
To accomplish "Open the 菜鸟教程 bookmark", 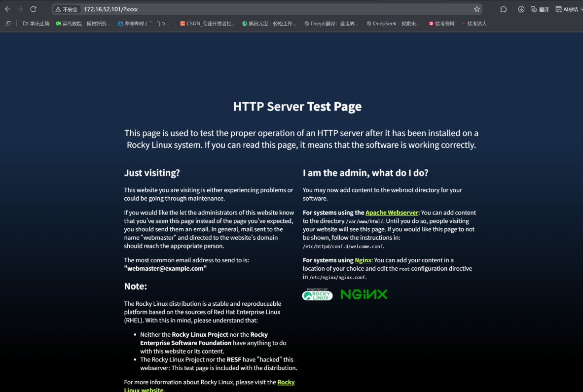I will [83, 23].
